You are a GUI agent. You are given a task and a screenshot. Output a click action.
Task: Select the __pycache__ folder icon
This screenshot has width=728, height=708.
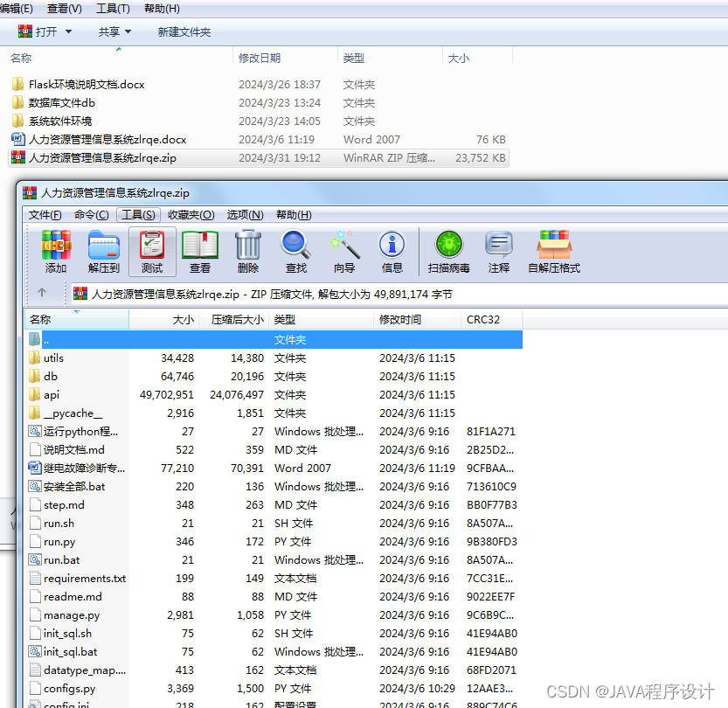click(34, 413)
